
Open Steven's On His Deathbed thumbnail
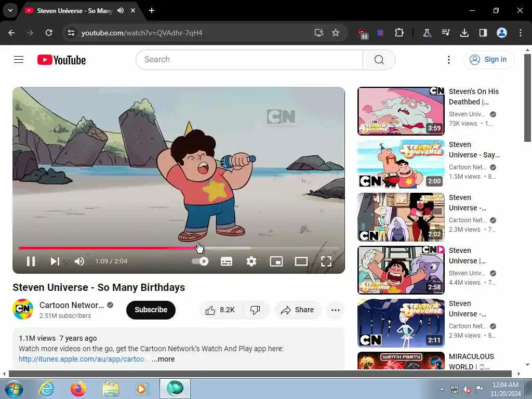coord(401,111)
